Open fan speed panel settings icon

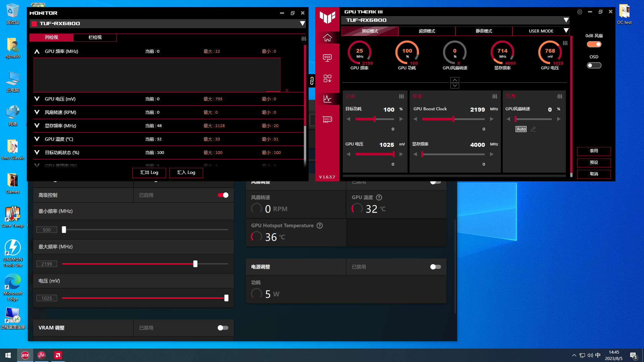(560, 97)
